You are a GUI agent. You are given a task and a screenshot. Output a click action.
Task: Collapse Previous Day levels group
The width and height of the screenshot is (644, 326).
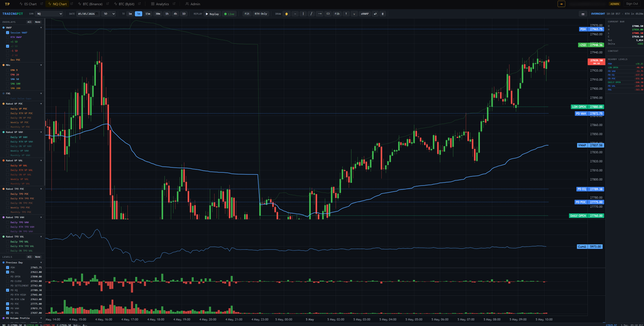click(x=41, y=262)
